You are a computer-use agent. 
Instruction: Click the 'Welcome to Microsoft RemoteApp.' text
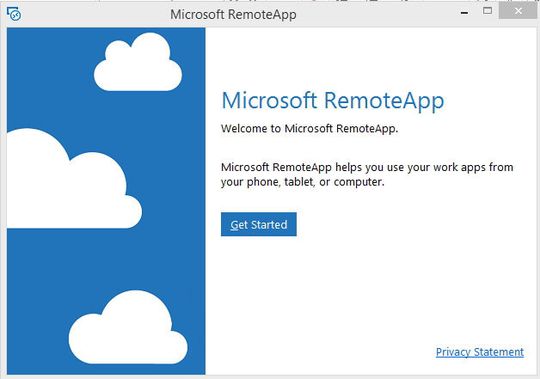pyautogui.click(x=310, y=128)
